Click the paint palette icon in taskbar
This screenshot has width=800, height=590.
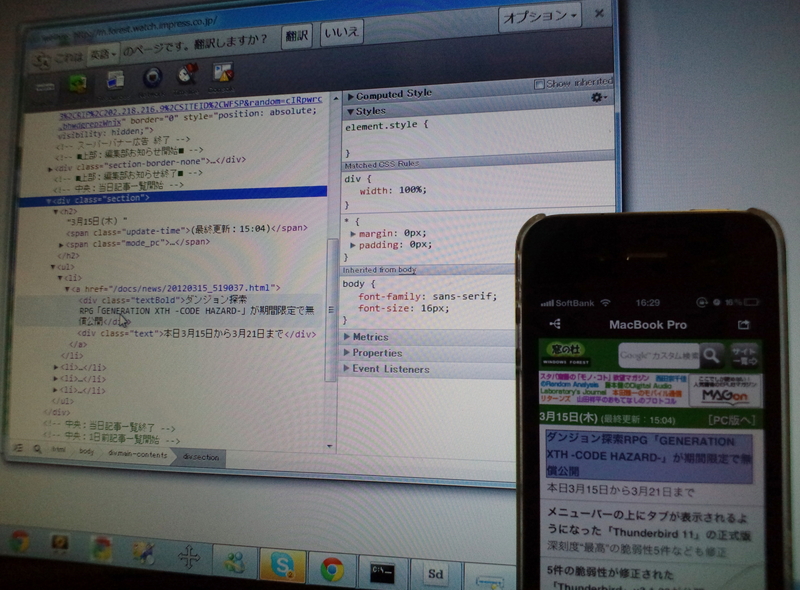[143, 554]
